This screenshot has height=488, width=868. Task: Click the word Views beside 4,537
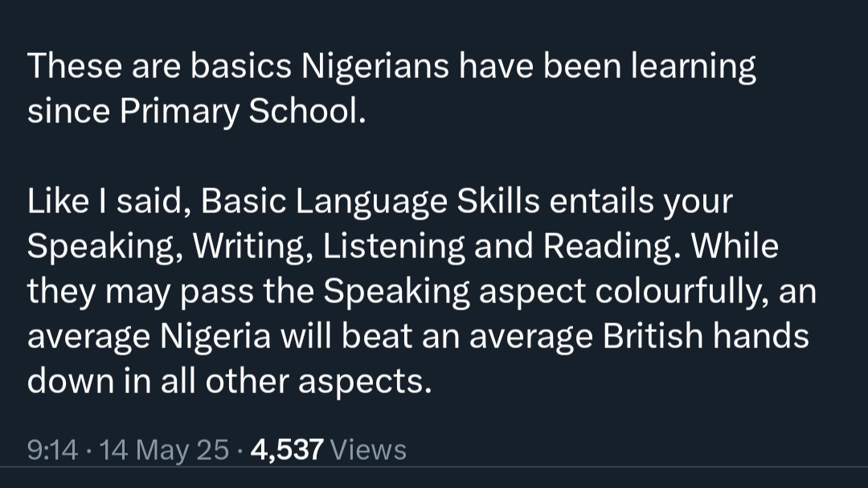(x=368, y=449)
